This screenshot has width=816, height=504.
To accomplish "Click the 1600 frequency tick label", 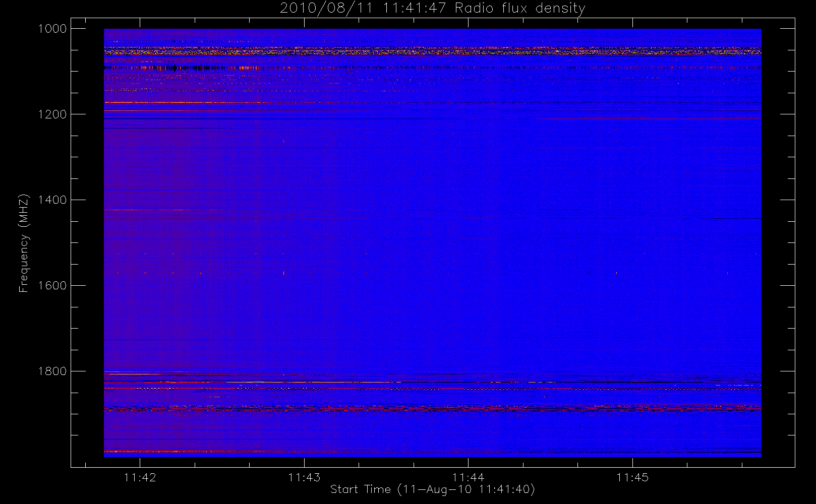I will (52, 286).
